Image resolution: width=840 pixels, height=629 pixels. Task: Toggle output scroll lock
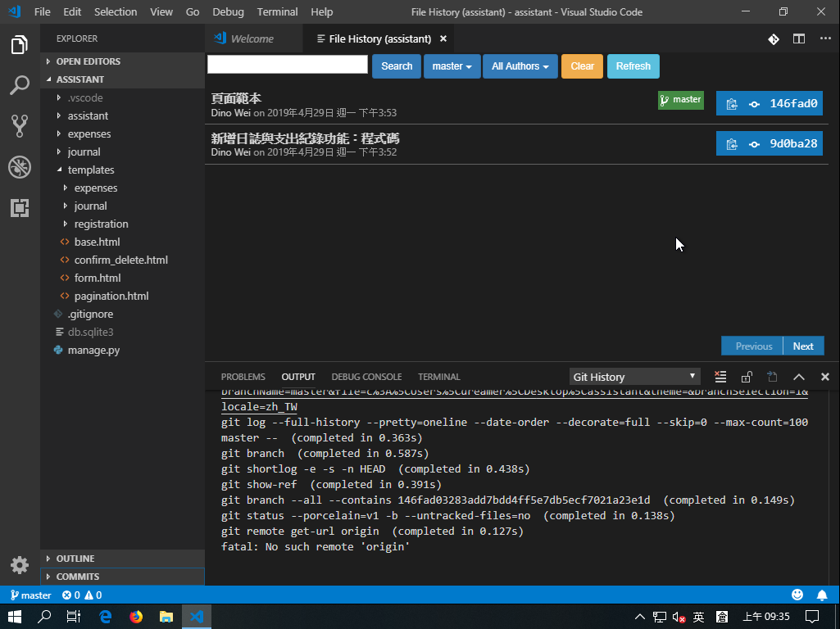coord(747,377)
